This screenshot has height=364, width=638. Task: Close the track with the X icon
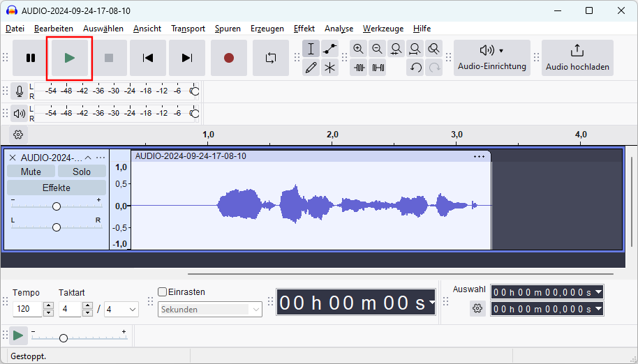pos(13,158)
